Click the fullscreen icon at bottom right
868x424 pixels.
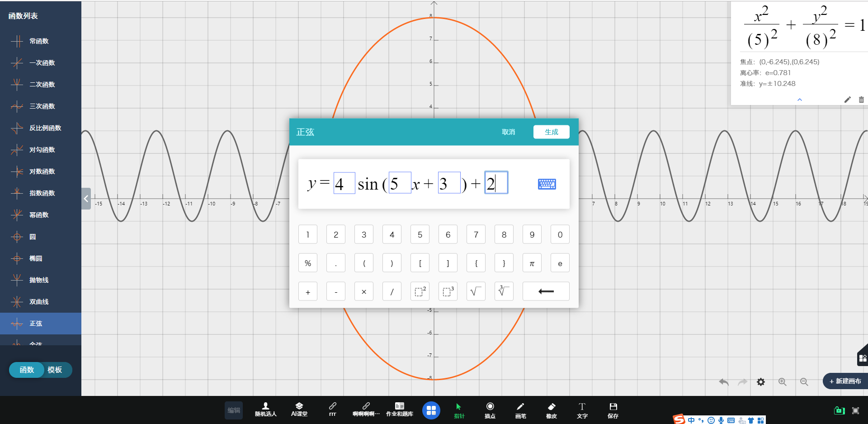pos(855,410)
